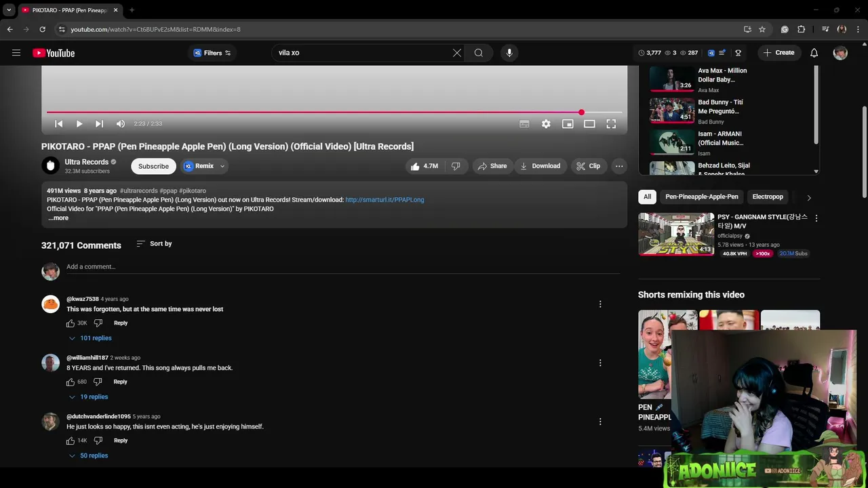
Task: Click the Remix button
Action: pyautogui.click(x=199, y=166)
